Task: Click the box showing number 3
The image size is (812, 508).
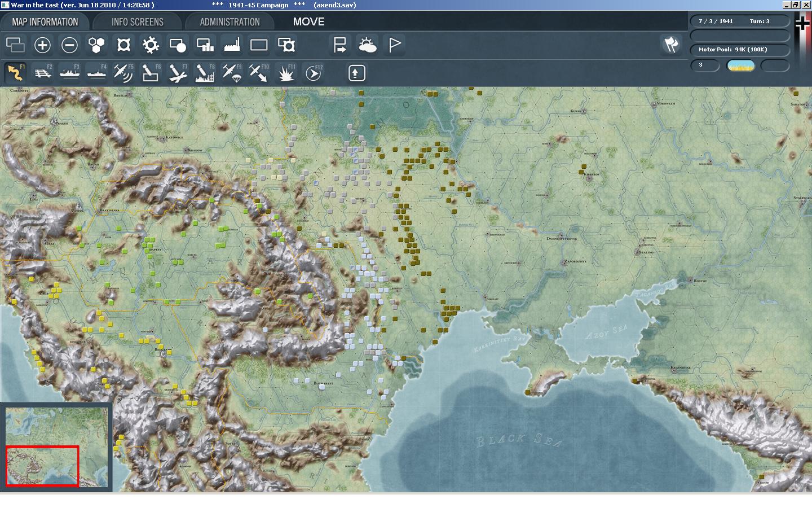Action: (705, 65)
